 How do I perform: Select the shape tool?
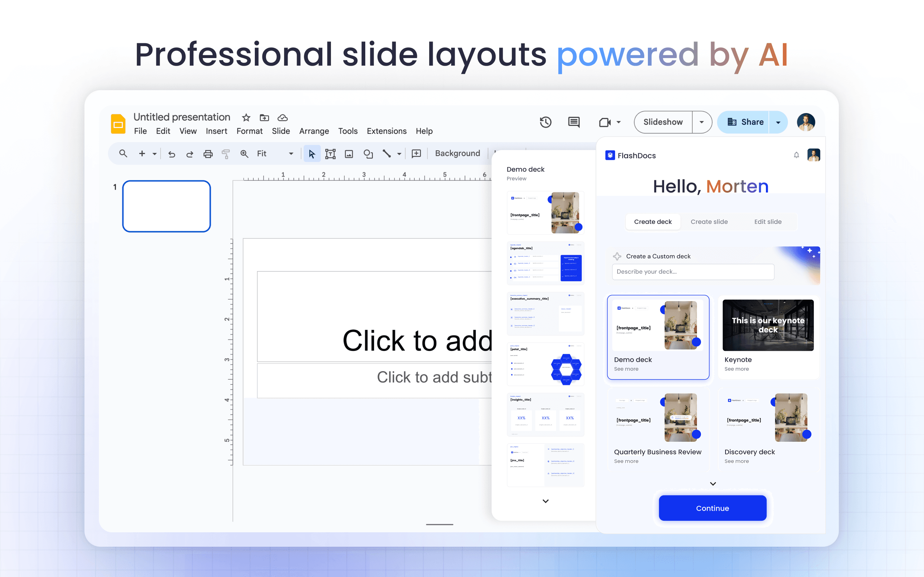click(368, 153)
